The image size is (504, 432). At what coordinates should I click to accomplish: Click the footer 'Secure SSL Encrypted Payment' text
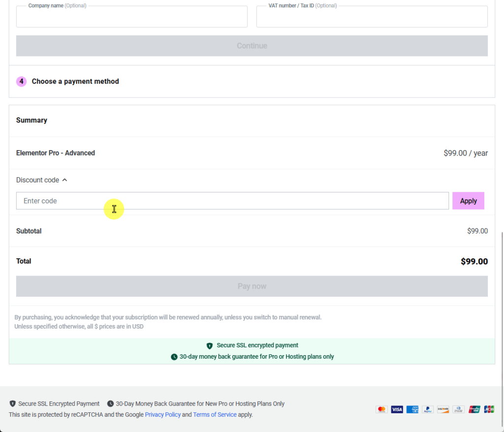pyautogui.click(x=59, y=404)
